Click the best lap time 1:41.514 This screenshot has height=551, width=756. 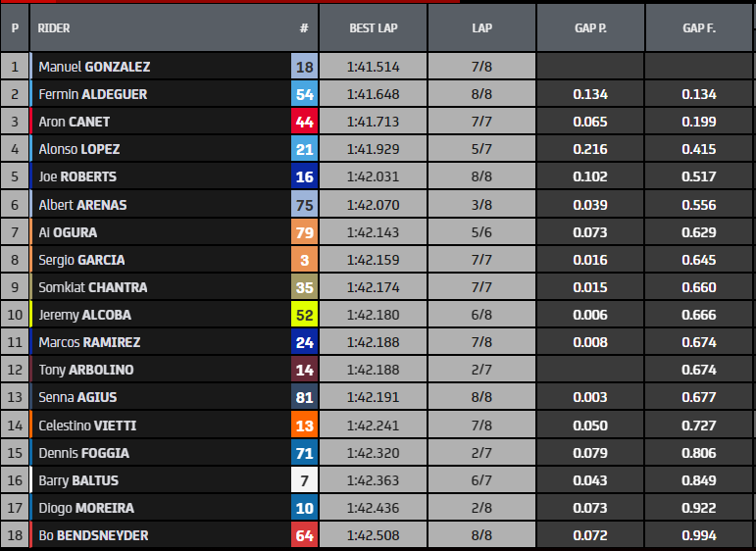point(373,67)
